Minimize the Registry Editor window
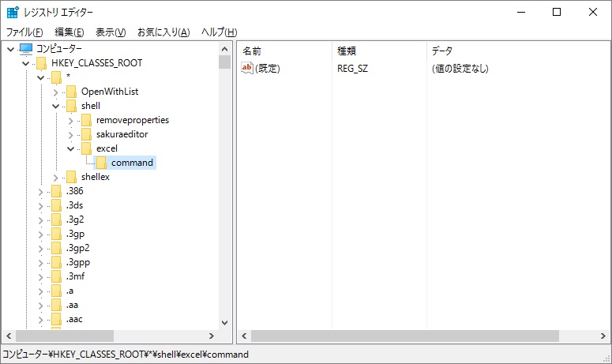 tap(521, 12)
